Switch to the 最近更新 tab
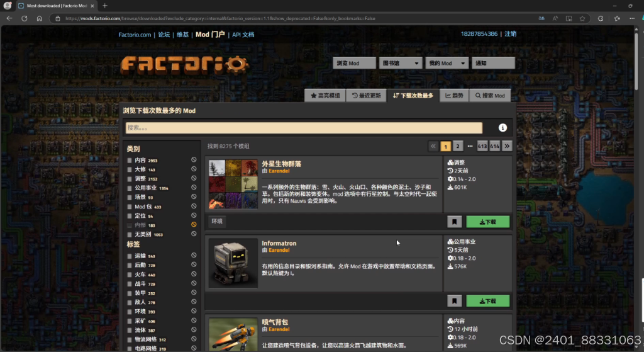Image resolution: width=644 pixels, height=352 pixels. point(366,96)
